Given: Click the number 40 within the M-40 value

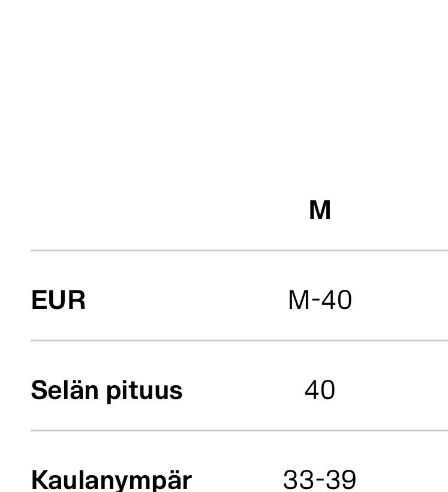Looking at the screenshot, I should 336,300.
